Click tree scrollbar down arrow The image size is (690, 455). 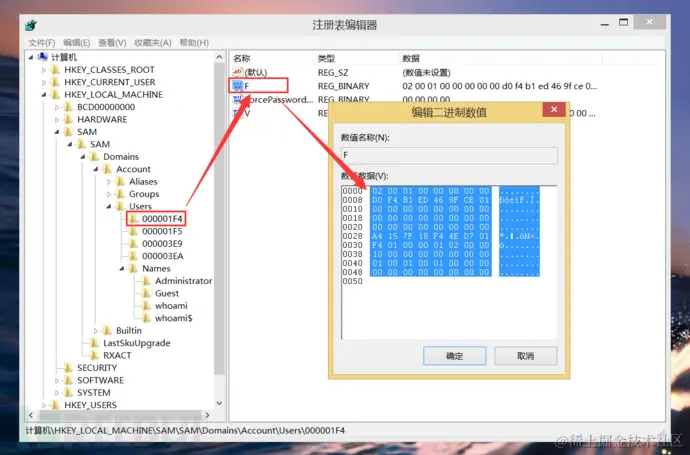219,403
